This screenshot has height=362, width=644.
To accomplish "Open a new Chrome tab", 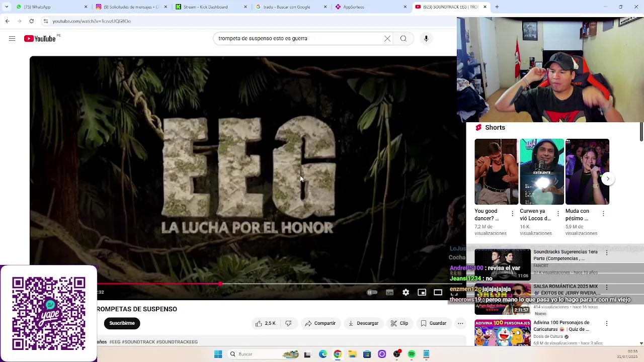I will 497,7.
